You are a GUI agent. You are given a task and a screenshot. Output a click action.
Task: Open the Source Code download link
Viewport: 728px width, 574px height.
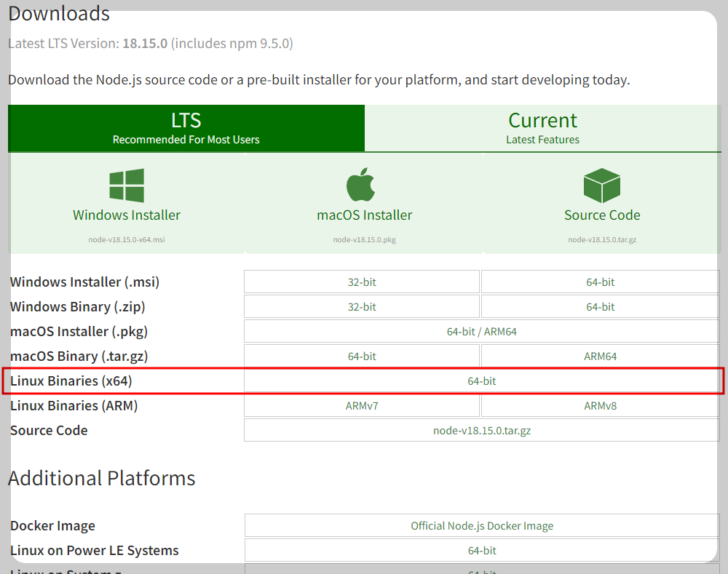click(602, 215)
